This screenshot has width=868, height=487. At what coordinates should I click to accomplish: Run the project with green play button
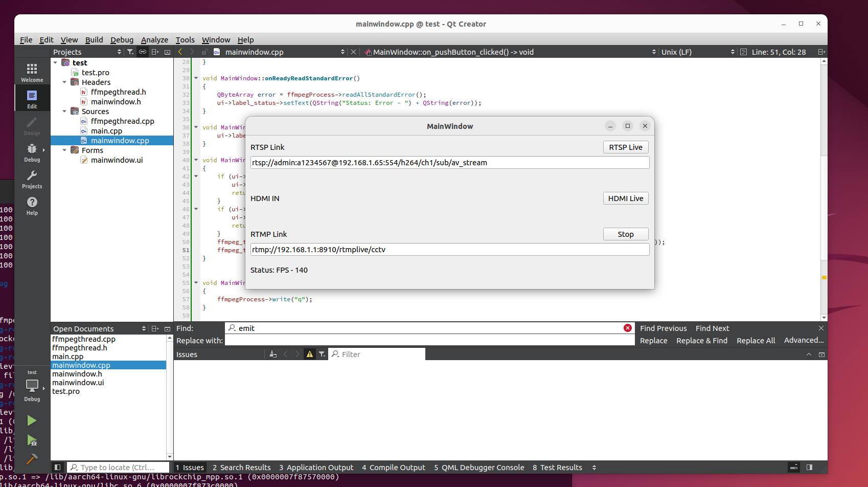(32, 420)
